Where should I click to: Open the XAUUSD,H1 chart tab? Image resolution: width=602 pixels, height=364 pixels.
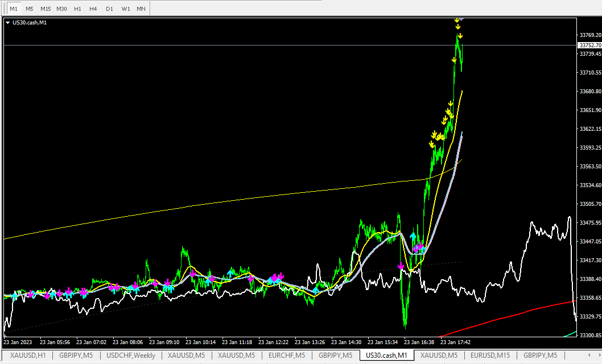pyautogui.click(x=28, y=355)
